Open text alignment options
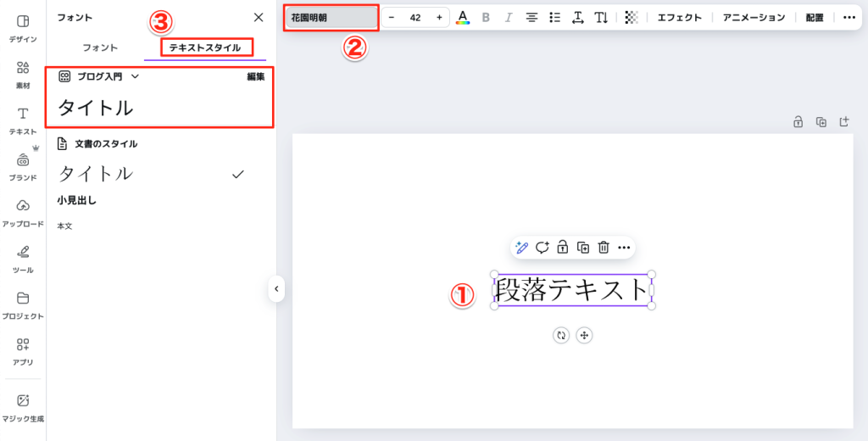This screenshot has height=441, width=868. [x=532, y=17]
